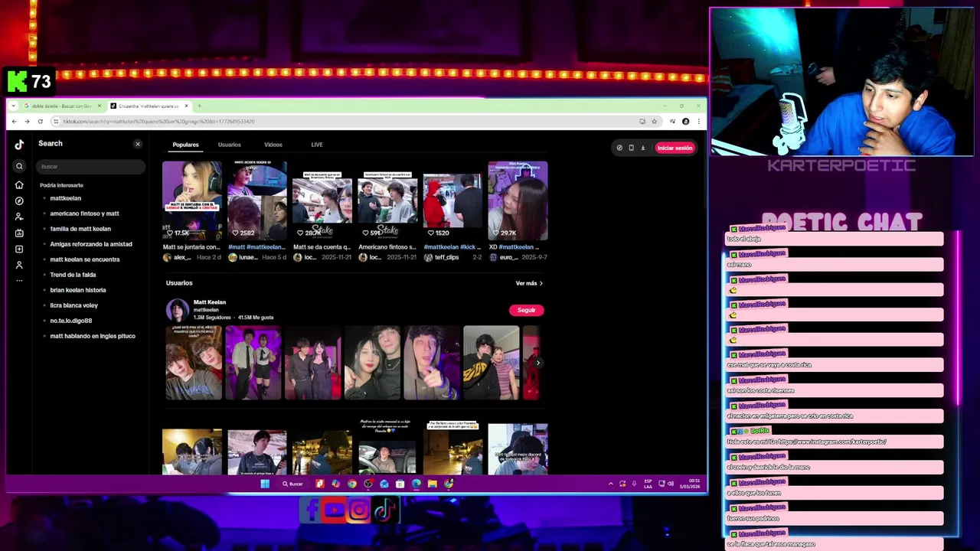Select the install app icon in address bar

point(642,121)
